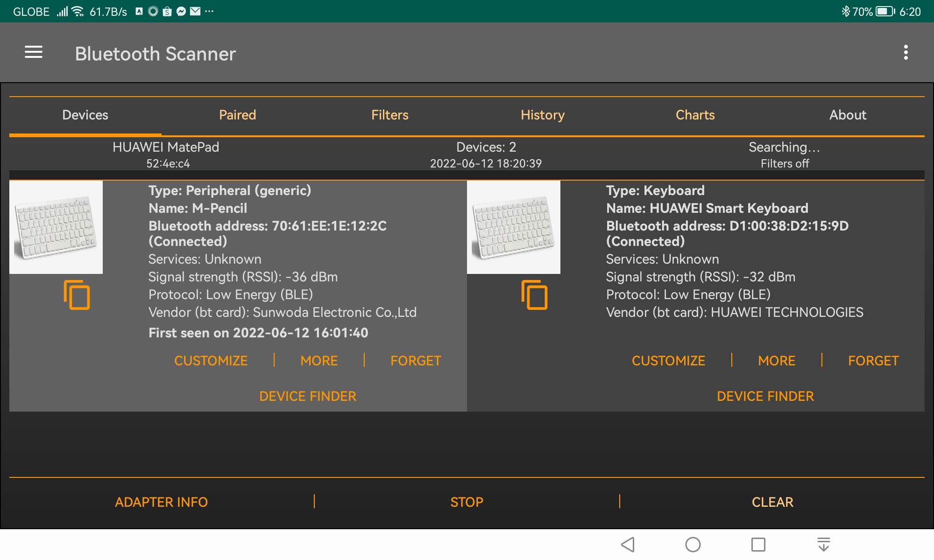The width and height of the screenshot is (934, 560).
Task: Open Android recent apps square button
Action: click(x=758, y=545)
